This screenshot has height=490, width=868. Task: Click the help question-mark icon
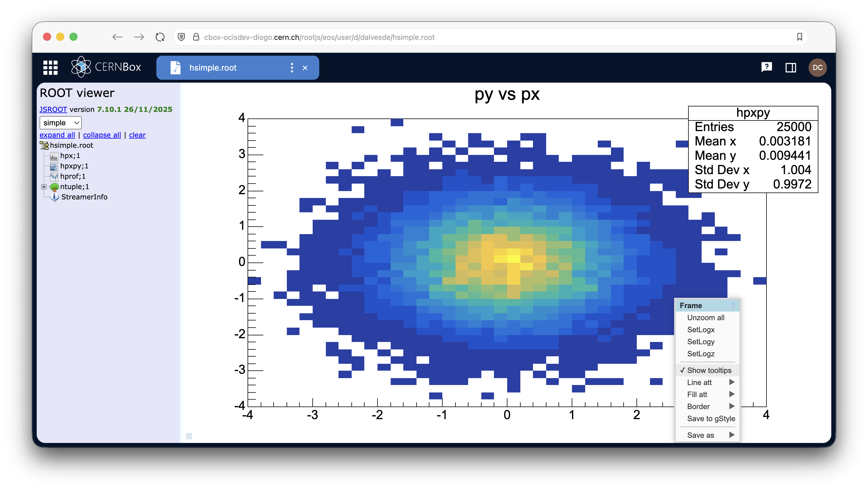click(x=766, y=67)
